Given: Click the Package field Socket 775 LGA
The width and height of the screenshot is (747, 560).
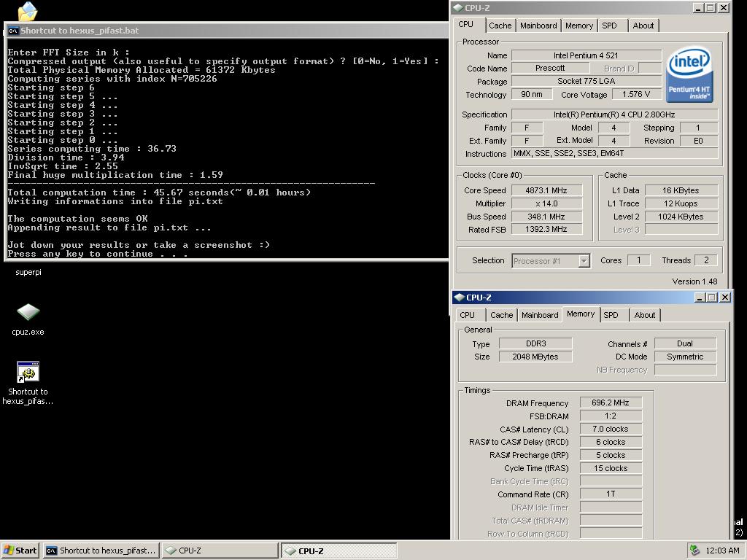Looking at the screenshot, I should click(586, 82).
